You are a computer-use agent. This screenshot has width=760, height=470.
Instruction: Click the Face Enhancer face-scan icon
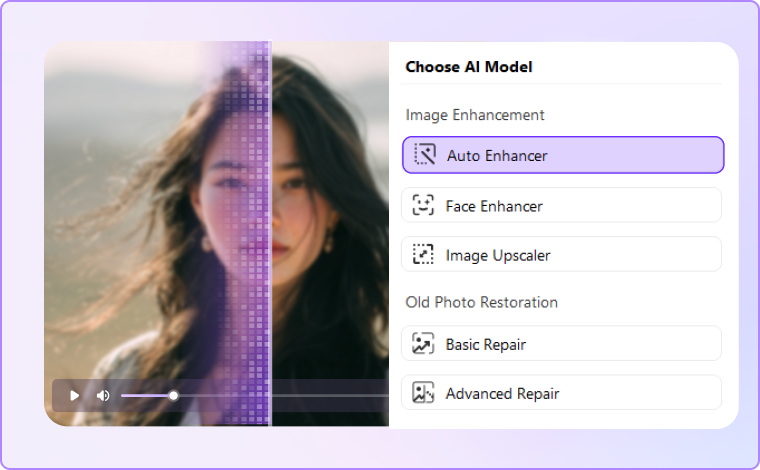coord(423,205)
